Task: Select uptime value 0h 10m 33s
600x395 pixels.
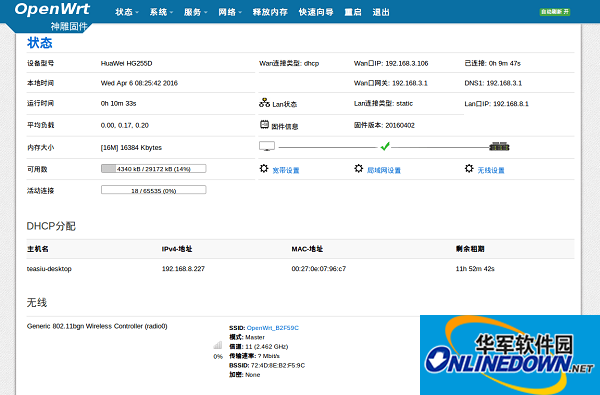Action: [x=118, y=103]
